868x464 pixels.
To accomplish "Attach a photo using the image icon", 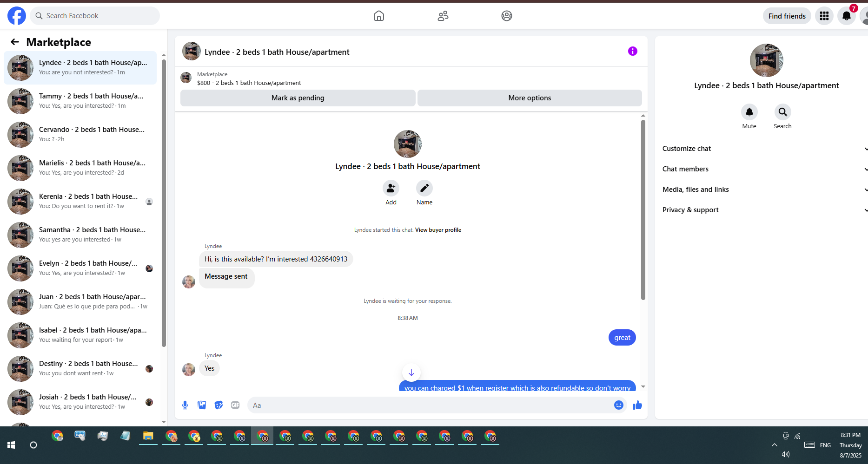I will click(202, 405).
